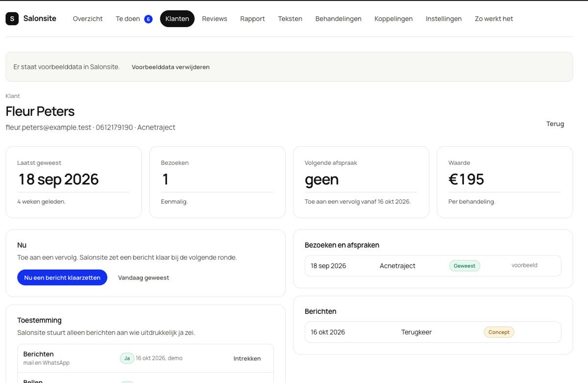Click the Klant label above the name

tap(13, 96)
